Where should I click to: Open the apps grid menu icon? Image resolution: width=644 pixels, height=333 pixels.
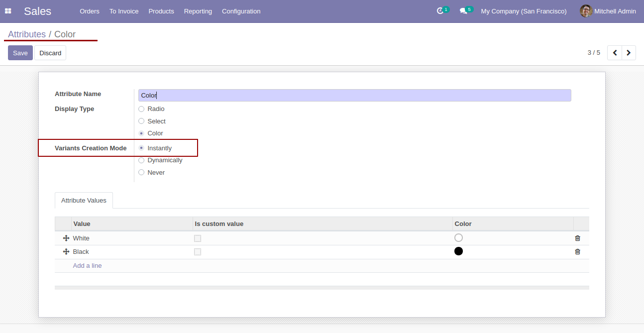point(8,11)
